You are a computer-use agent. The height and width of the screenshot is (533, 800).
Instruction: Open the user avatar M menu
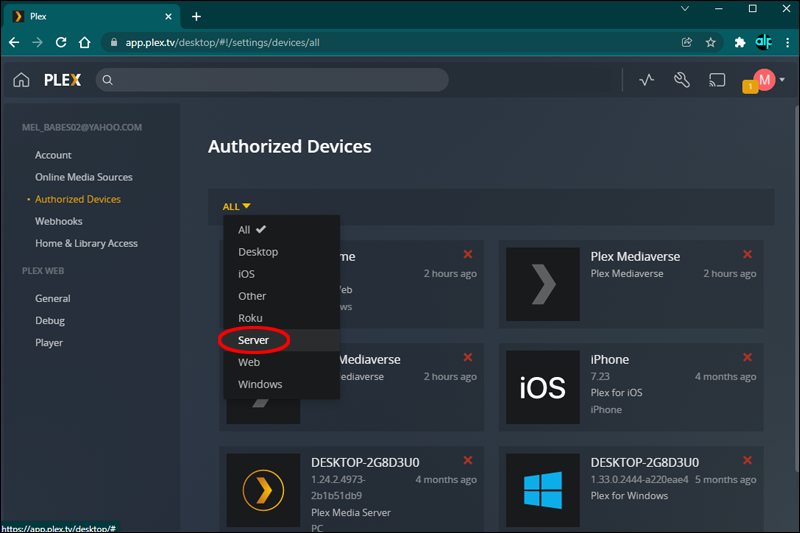pos(765,80)
